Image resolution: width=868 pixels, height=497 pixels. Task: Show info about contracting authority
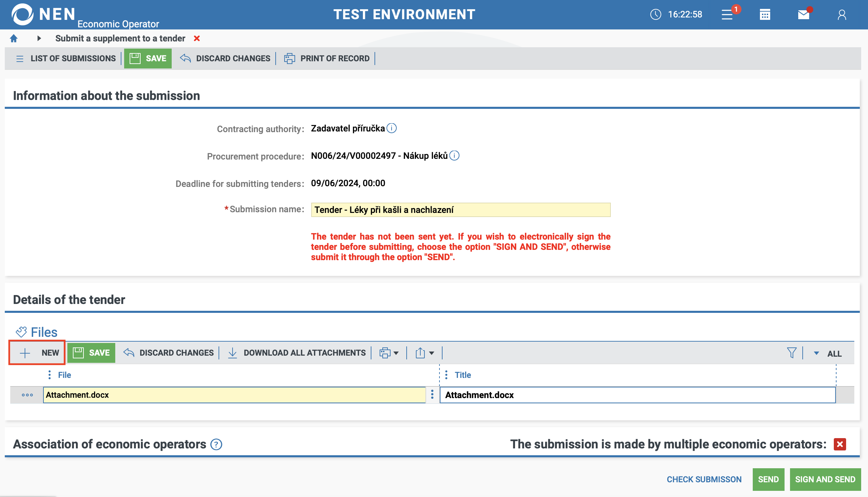[392, 128]
